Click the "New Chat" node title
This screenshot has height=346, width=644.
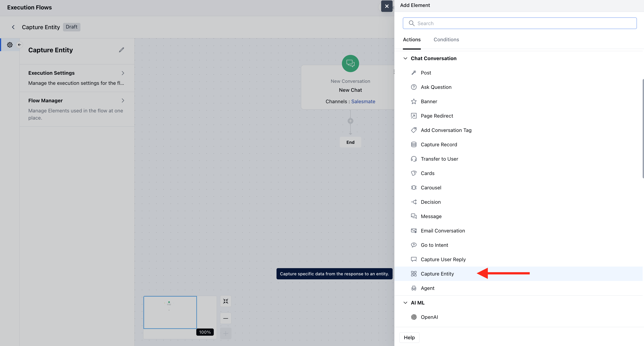pos(350,90)
